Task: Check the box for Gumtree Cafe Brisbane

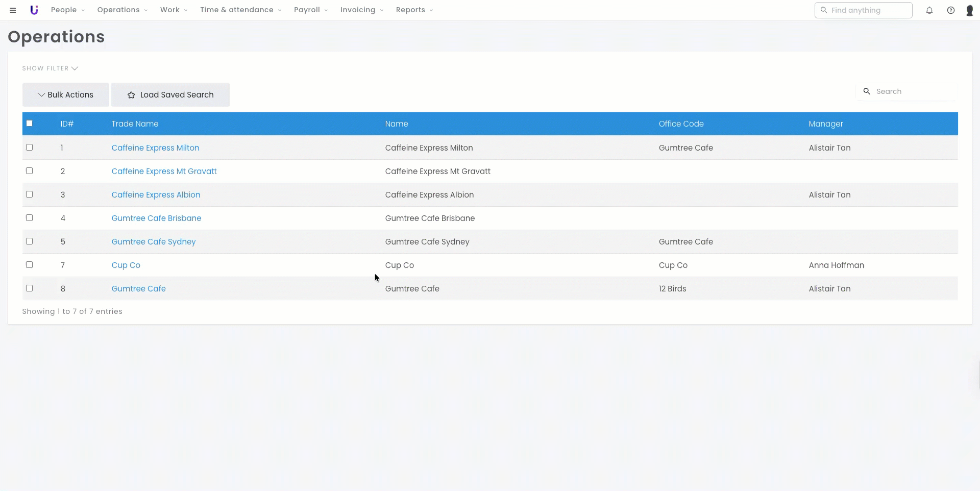Action: (x=30, y=218)
